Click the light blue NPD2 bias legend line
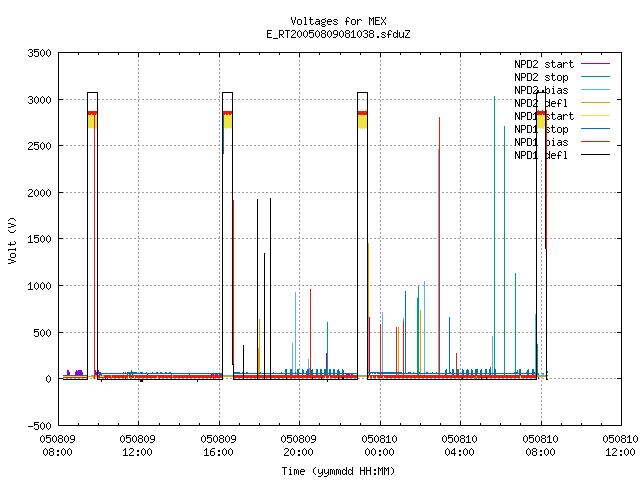640x480 pixels. coord(596,89)
